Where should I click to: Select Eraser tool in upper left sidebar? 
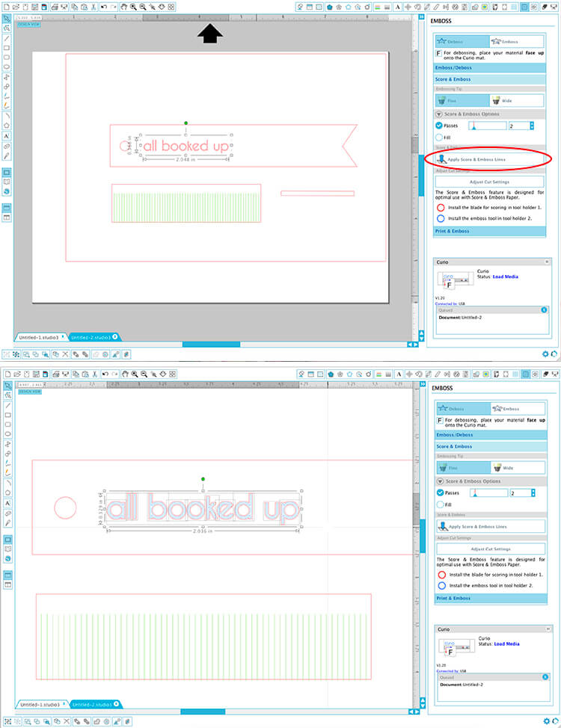point(7,146)
